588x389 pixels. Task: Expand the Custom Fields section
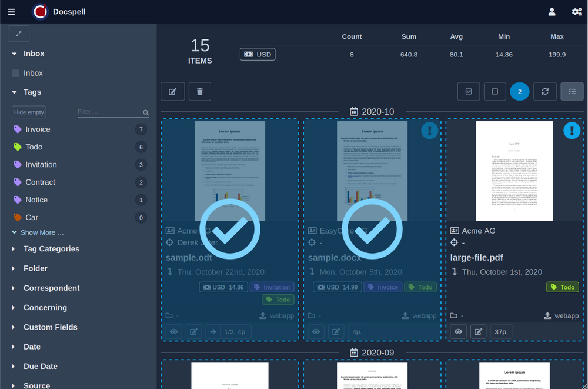point(50,327)
